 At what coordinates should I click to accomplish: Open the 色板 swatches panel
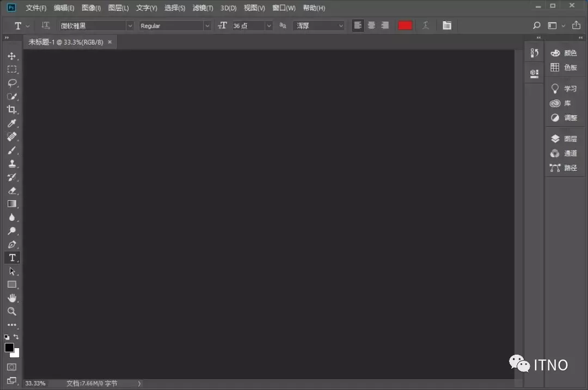click(x=563, y=67)
